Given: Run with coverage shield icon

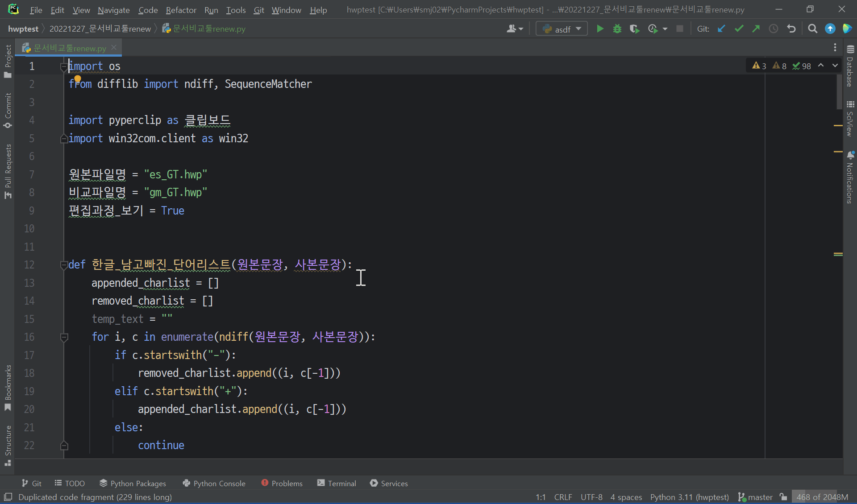Looking at the screenshot, I should click(x=634, y=29).
